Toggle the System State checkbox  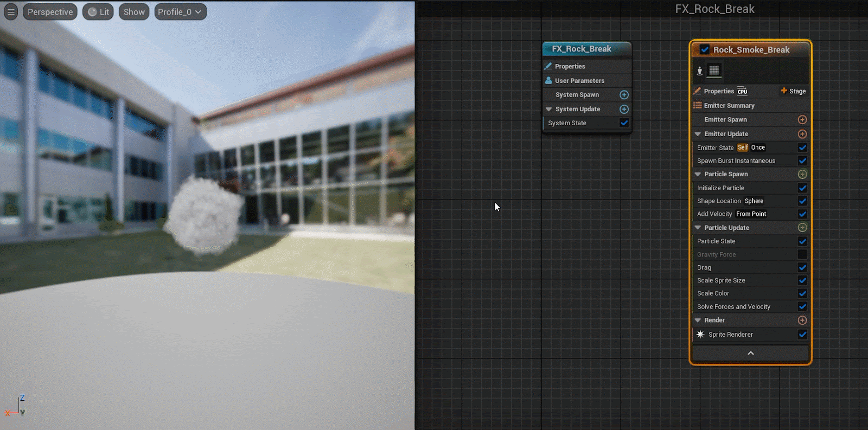624,123
